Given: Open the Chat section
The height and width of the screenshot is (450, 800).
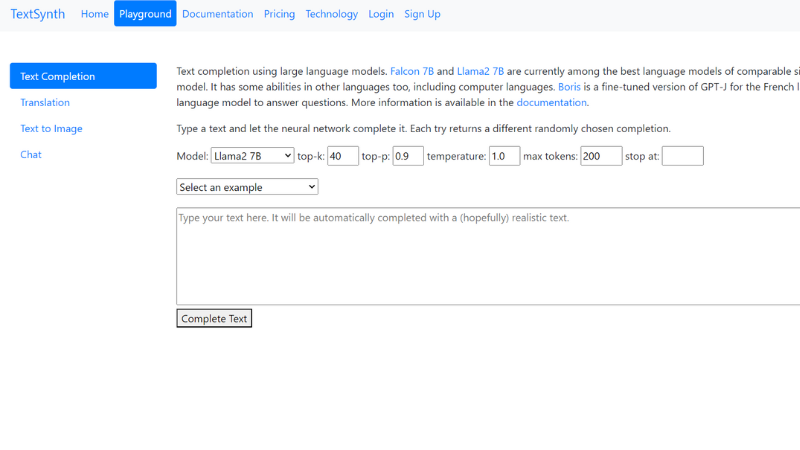Looking at the screenshot, I should 31,154.
